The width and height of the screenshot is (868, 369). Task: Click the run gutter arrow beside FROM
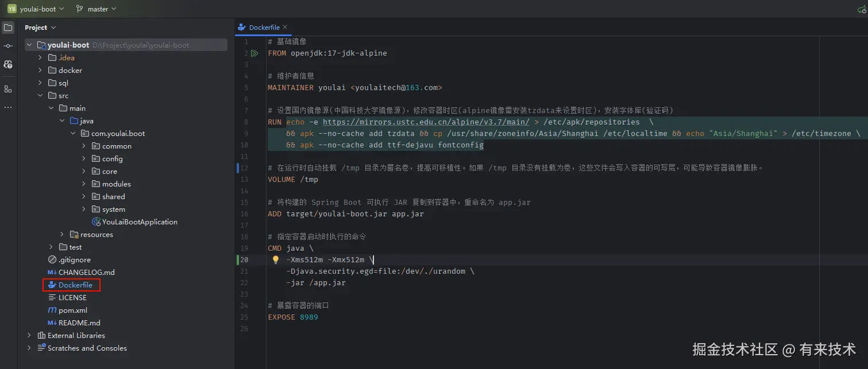[254, 53]
